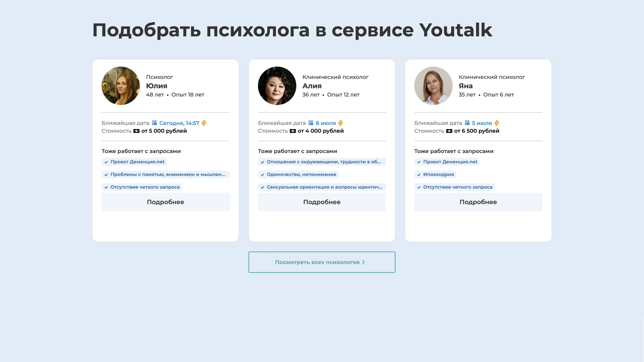Expand truncated Проблемы с памятью tag
The height and width of the screenshot is (362, 644).
point(167,174)
